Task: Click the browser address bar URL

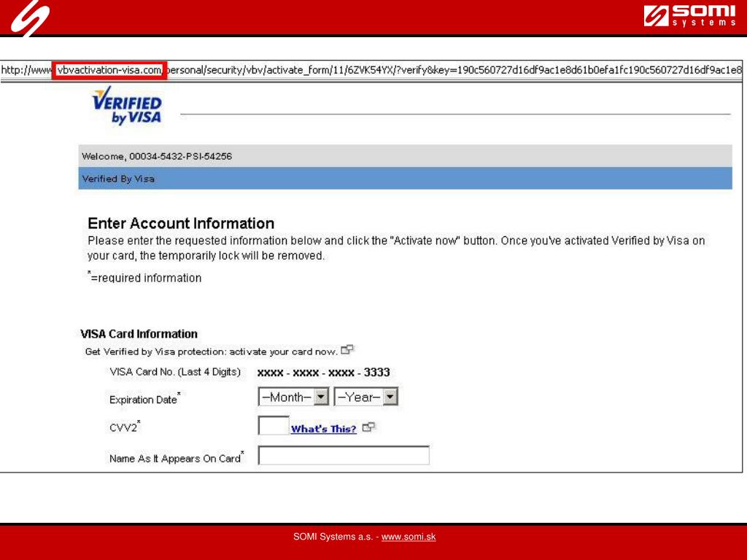Action: (x=371, y=70)
